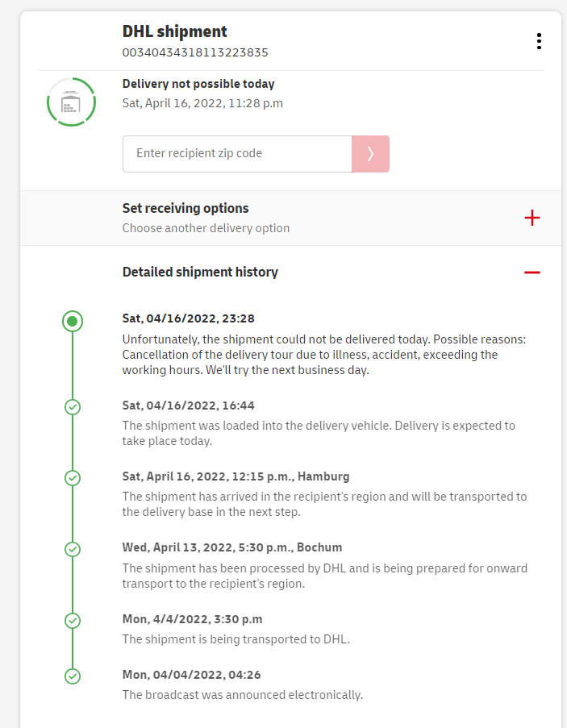Collapse Detailed shipment history with minus icon

[532, 272]
